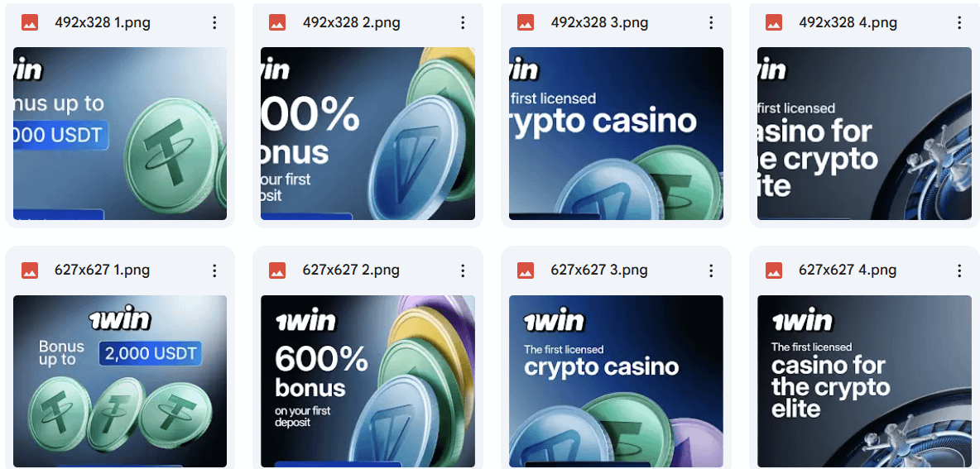The image size is (980, 469).
Task: Open more actions for 492x328 2.png
Action: 463,23
